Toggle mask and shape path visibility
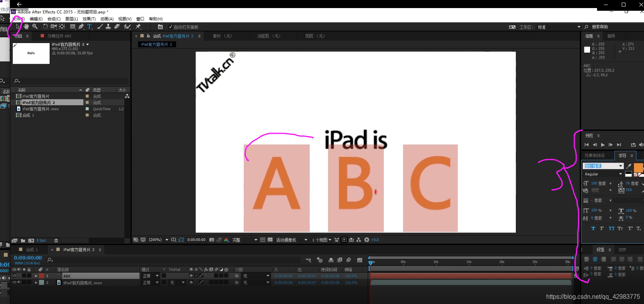The height and width of the screenshot is (304, 644). [181, 240]
